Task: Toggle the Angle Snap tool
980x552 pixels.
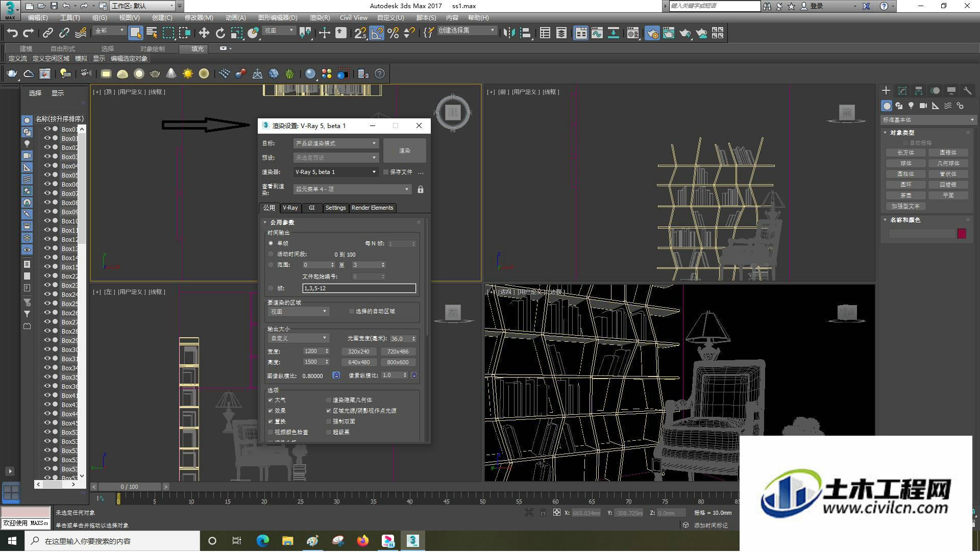Action: point(377,33)
